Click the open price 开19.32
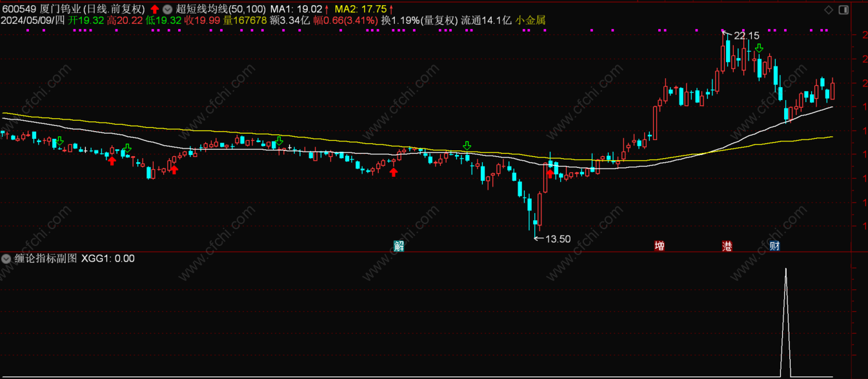Viewport: 868px width, 379px height. pos(86,20)
